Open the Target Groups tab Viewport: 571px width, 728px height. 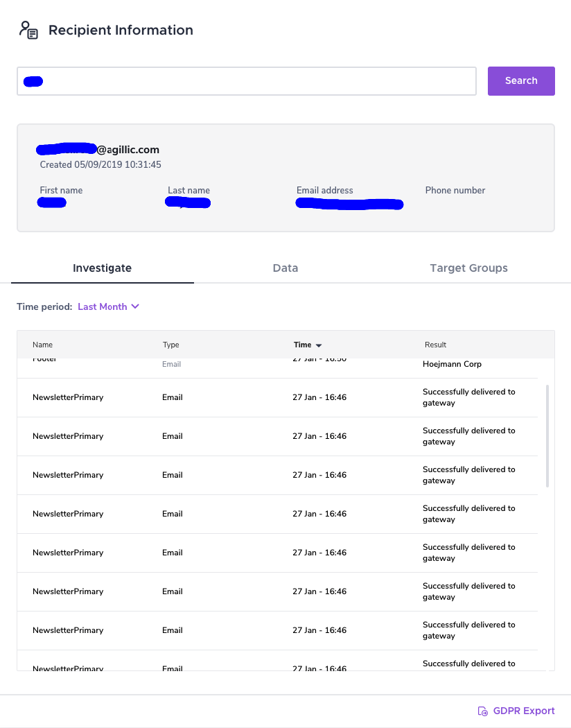point(468,268)
